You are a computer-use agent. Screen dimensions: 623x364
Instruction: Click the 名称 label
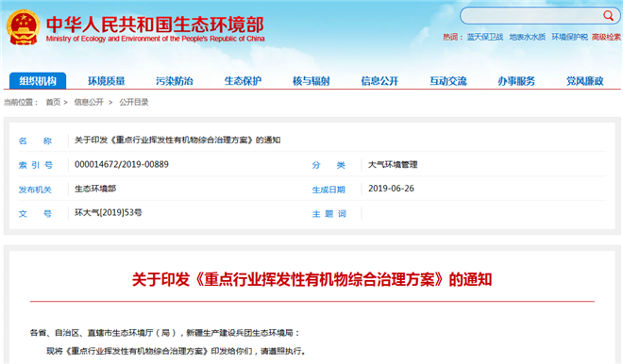(35, 141)
